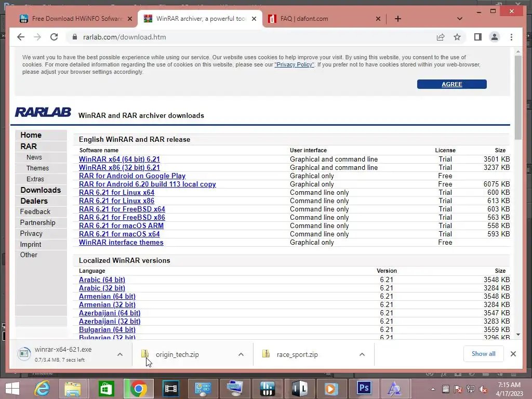Screen dimensions: 532x399
Task: Open Photoshop from the taskbar
Action: click(x=364, y=388)
